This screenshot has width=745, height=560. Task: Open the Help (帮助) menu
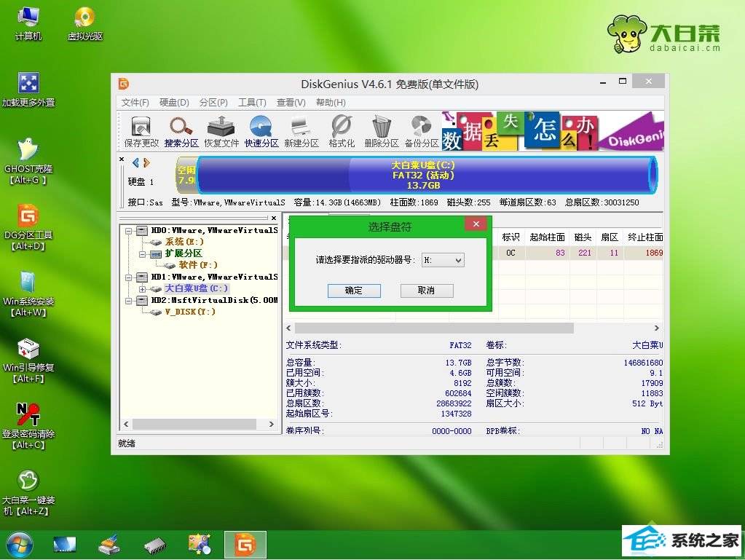click(331, 103)
